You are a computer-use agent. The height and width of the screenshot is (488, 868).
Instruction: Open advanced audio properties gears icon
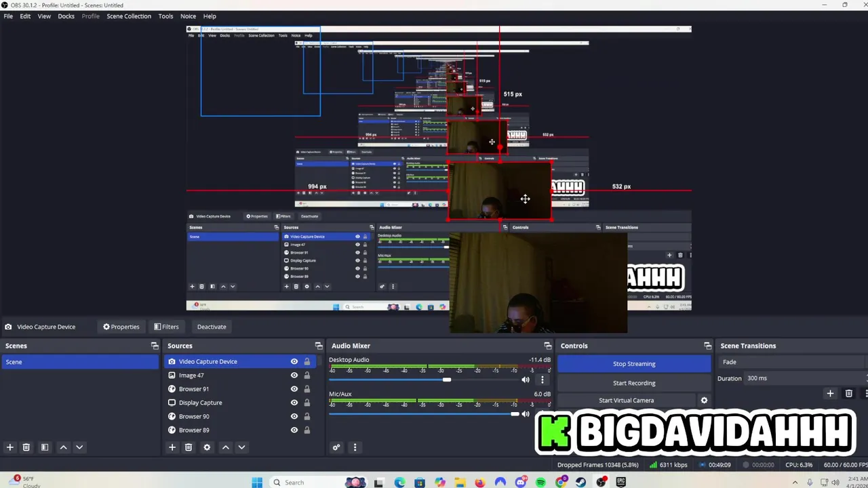tap(336, 447)
